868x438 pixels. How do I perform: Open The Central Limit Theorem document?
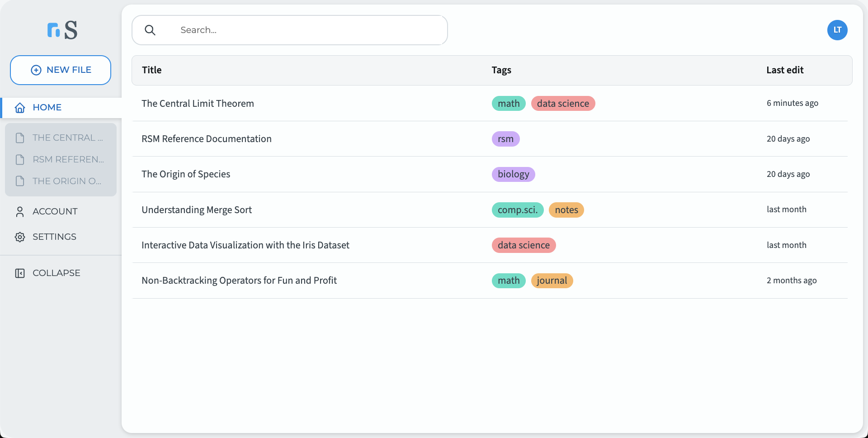(x=198, y=104)
